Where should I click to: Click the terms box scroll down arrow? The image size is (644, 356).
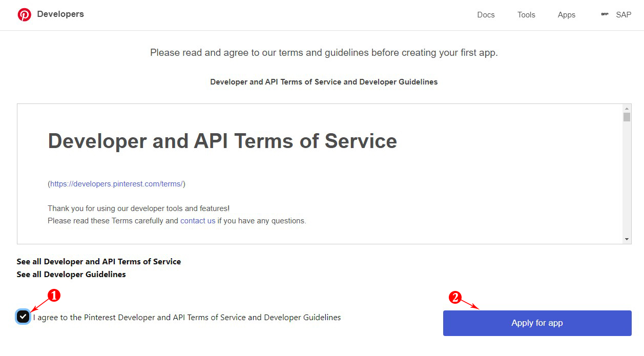[627, 239]
